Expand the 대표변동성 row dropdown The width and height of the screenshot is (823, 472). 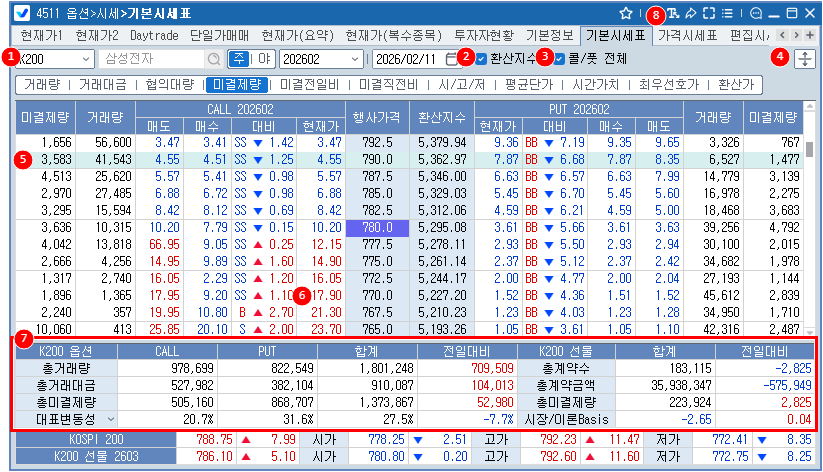point(109,416)
